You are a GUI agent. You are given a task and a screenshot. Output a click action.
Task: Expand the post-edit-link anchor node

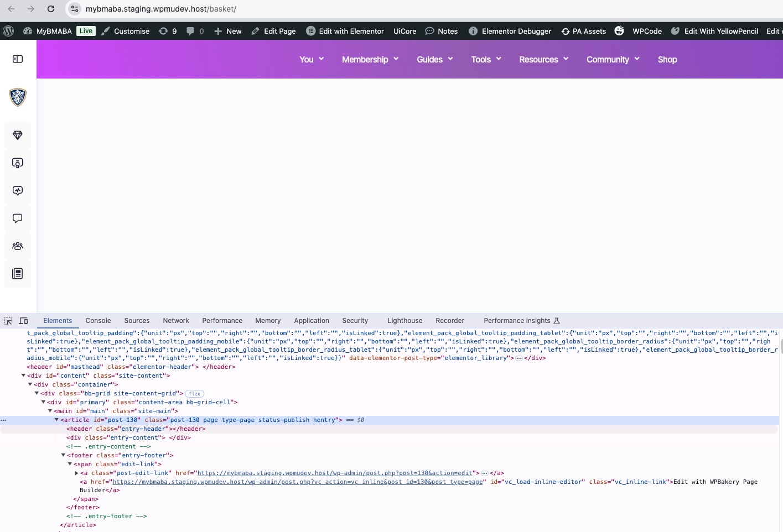76,473
